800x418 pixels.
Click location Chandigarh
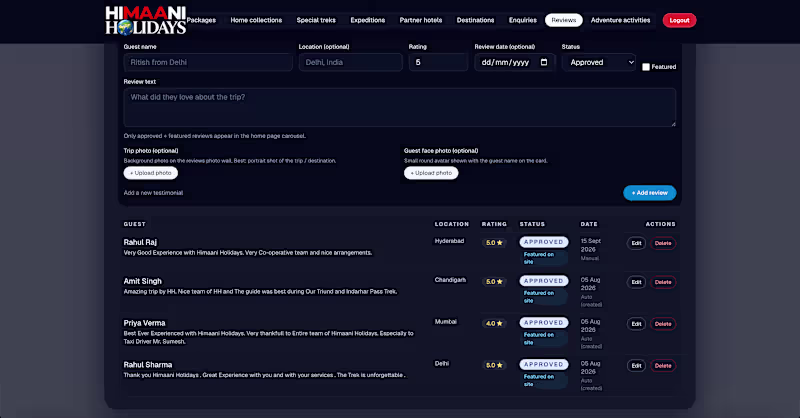451,280
